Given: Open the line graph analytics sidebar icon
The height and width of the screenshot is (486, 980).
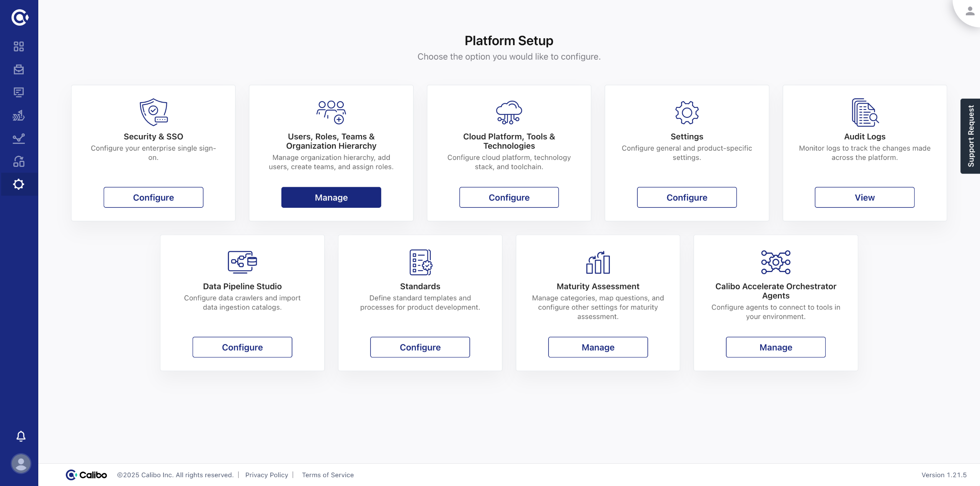Looking at the screenshot, I should tap(19, 138).
